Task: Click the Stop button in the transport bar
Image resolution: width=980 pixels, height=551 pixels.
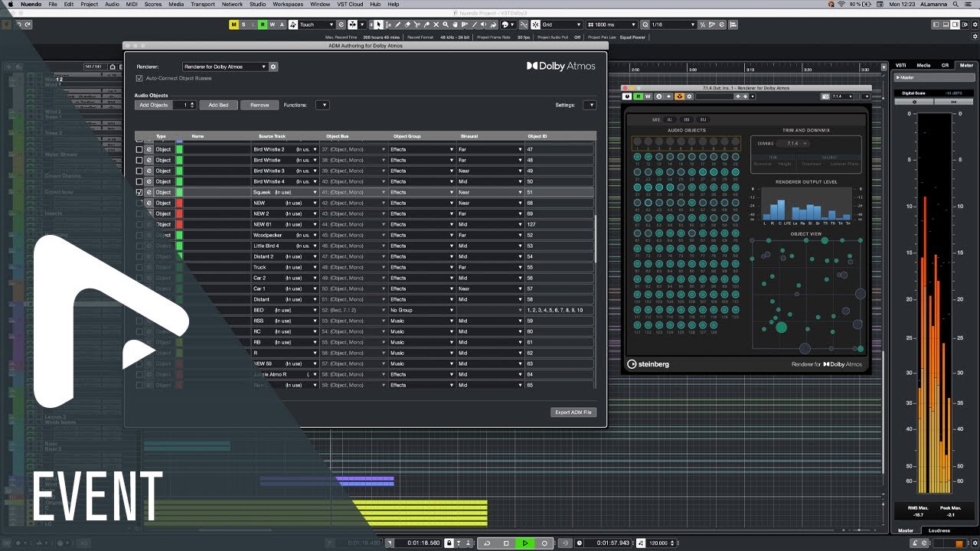Action: tap(506, 543)
